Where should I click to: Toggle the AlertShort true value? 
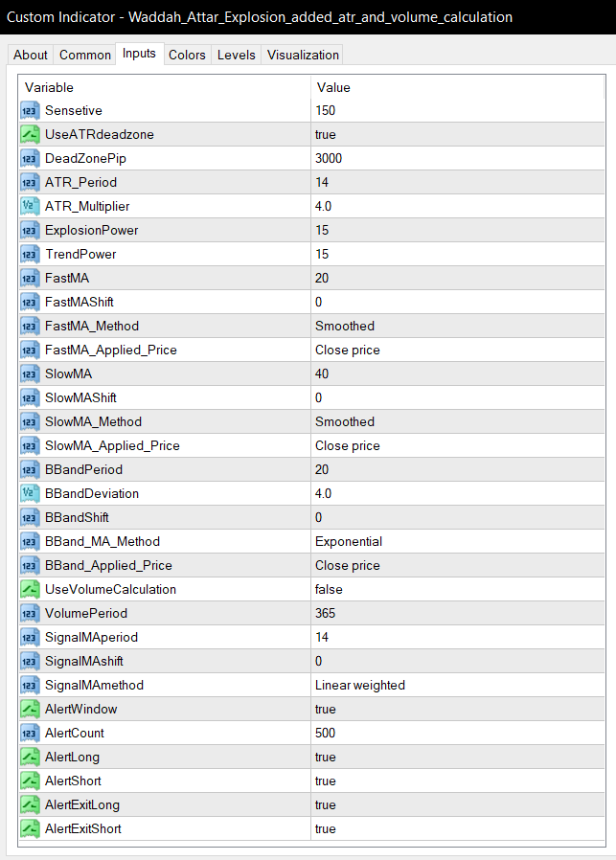[458, 781]
